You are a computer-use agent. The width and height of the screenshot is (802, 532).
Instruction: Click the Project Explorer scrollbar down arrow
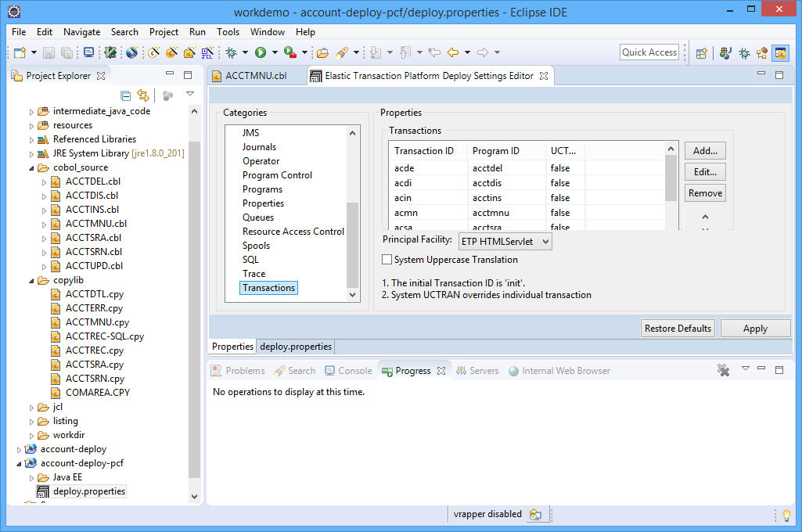point(194,496)
